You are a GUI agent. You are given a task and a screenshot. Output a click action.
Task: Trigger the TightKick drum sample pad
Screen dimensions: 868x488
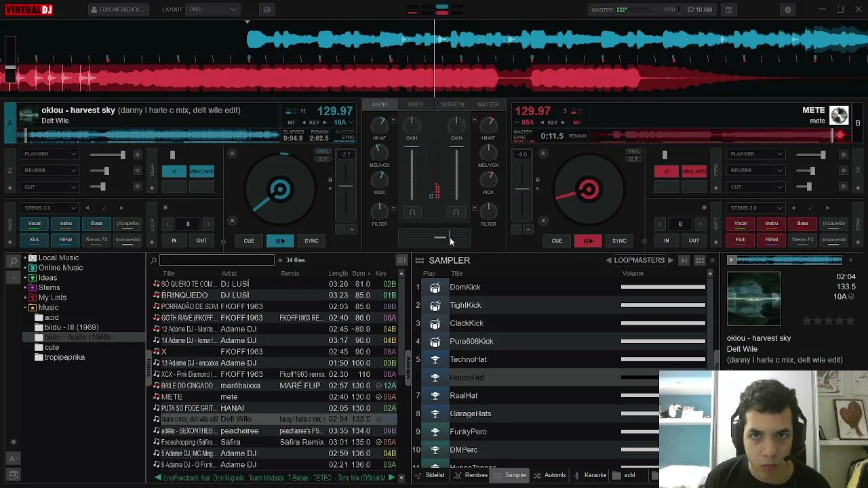pyautogui.click(x=435, y=306)
